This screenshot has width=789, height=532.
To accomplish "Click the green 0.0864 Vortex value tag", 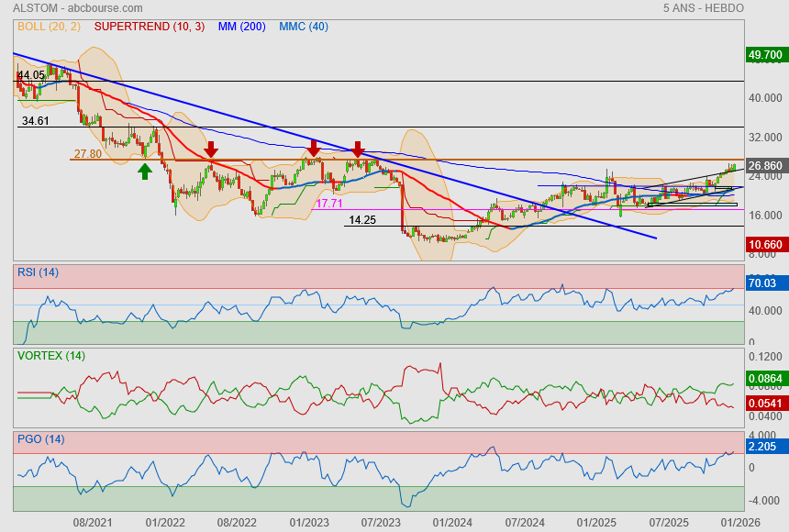I will click(765, 378).
